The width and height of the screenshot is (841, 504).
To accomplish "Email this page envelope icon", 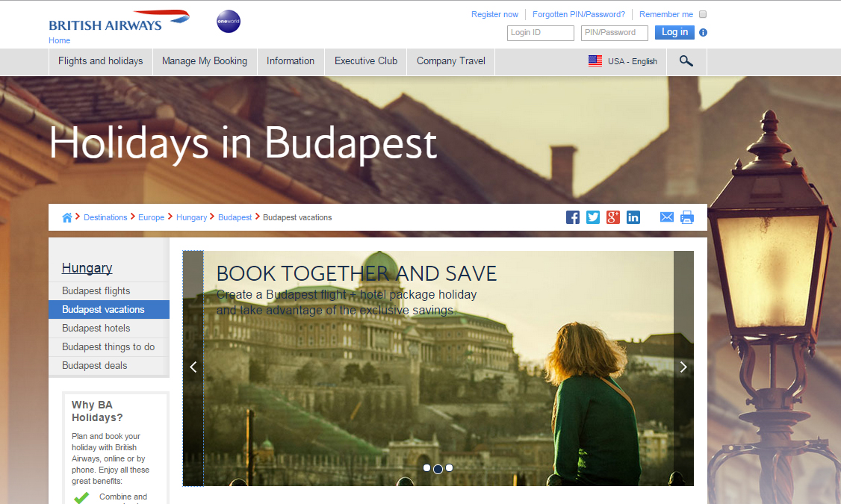I will [667, 217].
